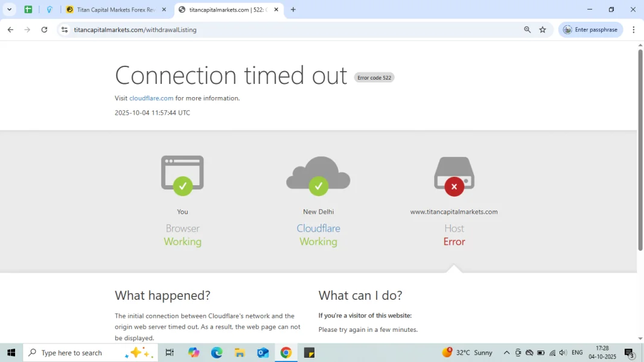Open Microsoft Edge from the taskbar
Image resolution: width=644 pixels, height=362 pixels.
217,352
